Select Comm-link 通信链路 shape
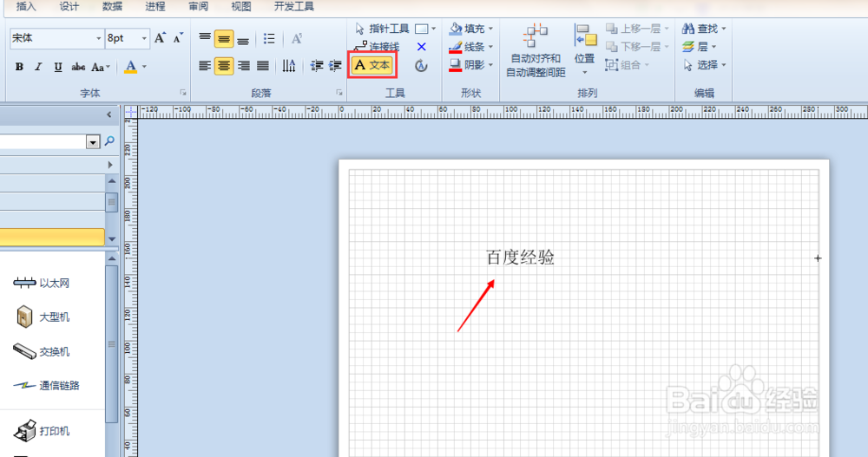This screenshot has width=868, height=457. [46, 386]
